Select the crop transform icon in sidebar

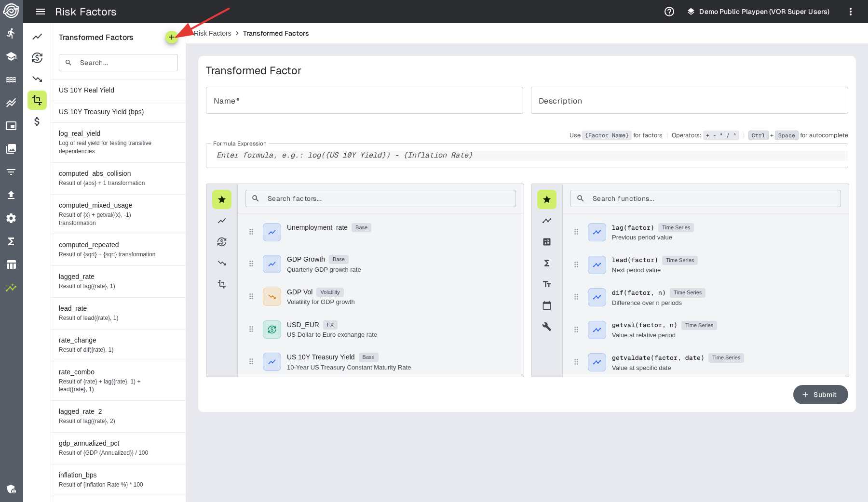tap(37, 100)
